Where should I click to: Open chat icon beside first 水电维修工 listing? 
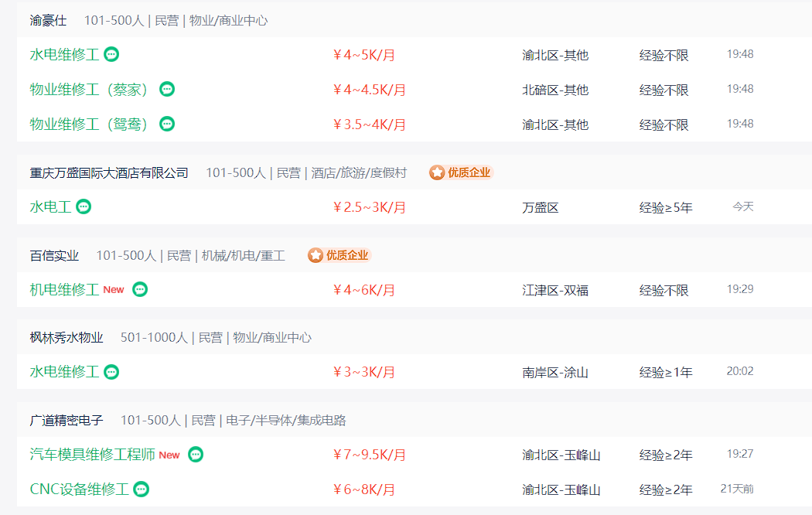(x=111, y=54)
